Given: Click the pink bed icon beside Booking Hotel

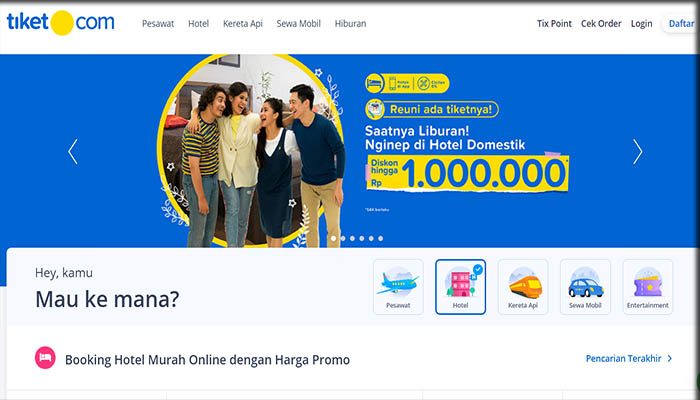Looking at the screenshot, I should point(45,358).
